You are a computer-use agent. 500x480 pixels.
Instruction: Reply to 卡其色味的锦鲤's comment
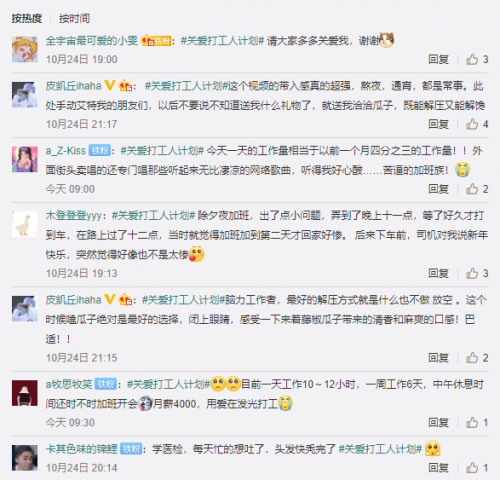[438, 468]
